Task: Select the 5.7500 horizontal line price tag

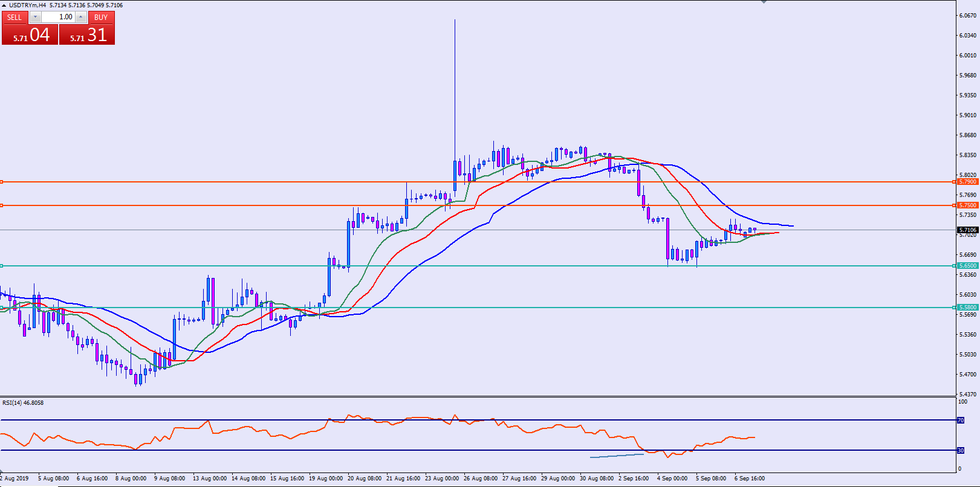Action: click(x=967, y=205)
